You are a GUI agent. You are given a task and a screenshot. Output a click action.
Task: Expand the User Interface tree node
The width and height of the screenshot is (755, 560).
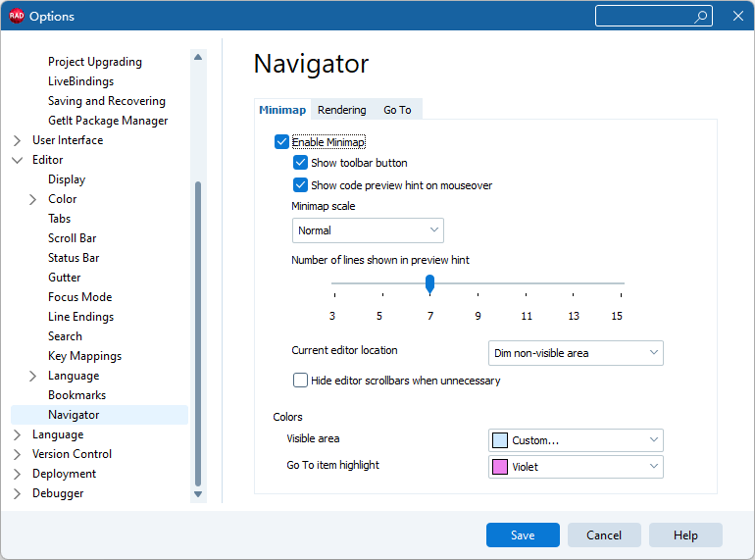pos(18,140)
